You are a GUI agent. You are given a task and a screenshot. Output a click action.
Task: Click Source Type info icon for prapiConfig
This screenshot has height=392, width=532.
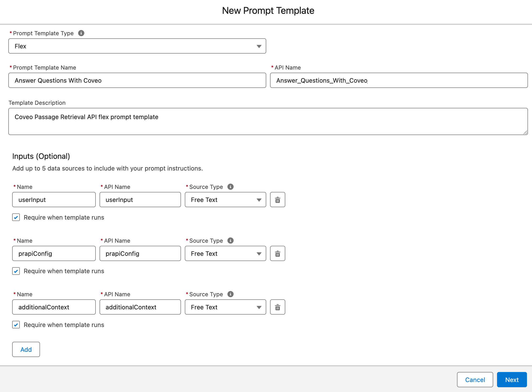[230, 241]
